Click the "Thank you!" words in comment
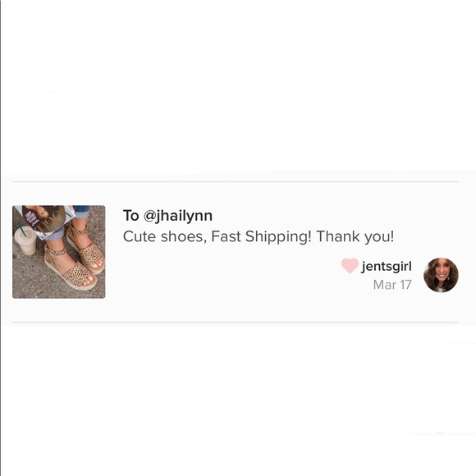 click(x=355, y=237)
